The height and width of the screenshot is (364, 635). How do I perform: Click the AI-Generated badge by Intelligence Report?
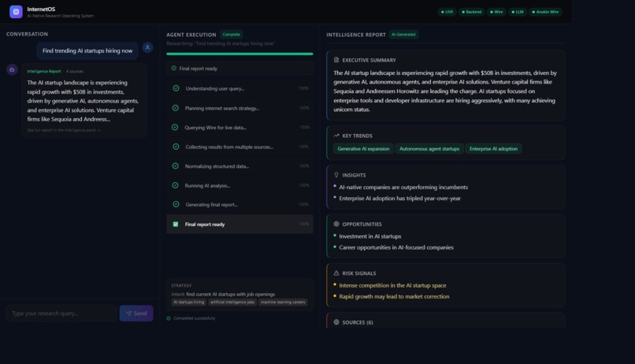[403, 35]
